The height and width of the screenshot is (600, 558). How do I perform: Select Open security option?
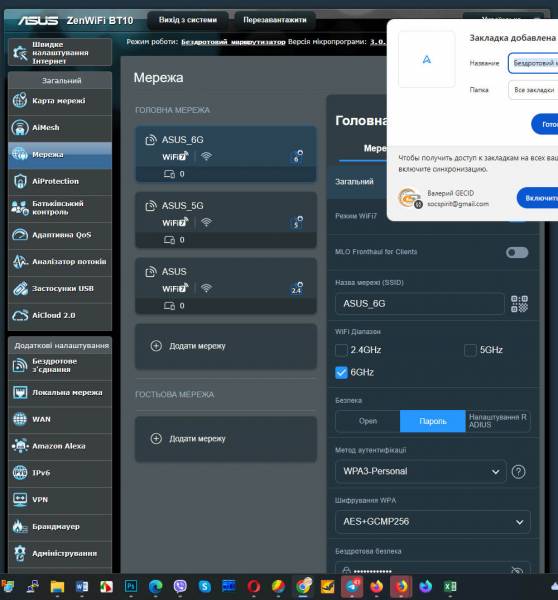[x=368, y=421]
